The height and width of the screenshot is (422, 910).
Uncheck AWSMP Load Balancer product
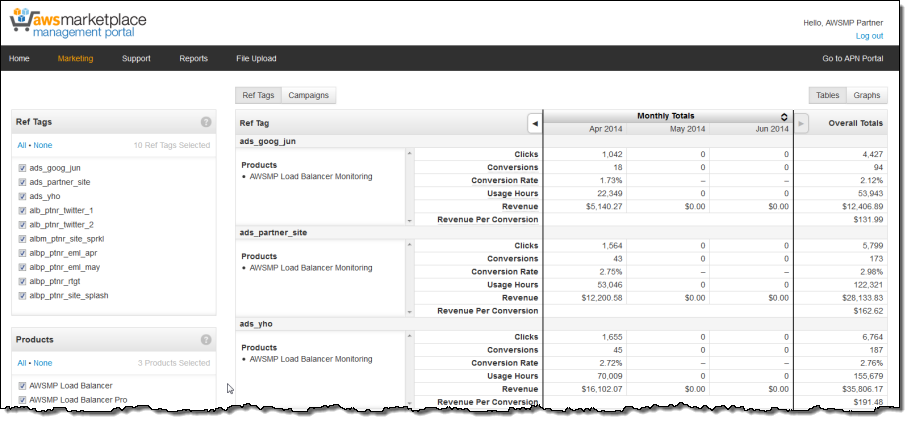point(22,385)
